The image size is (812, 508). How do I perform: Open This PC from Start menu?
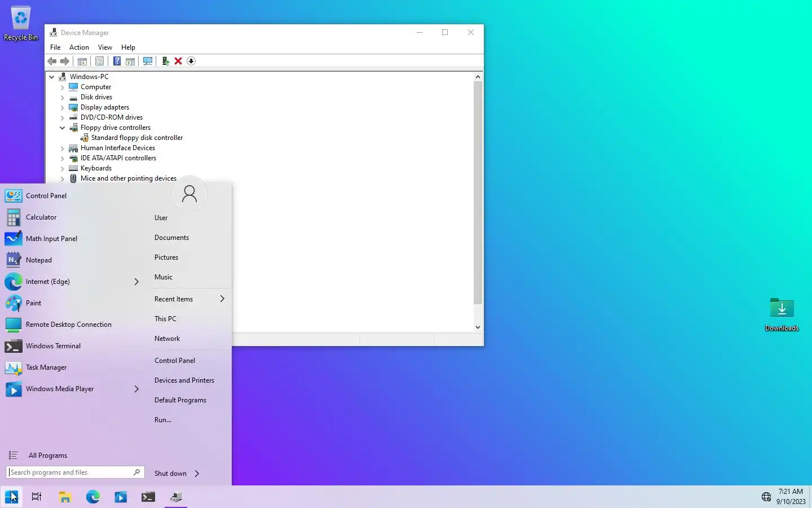tap(165, 319)
